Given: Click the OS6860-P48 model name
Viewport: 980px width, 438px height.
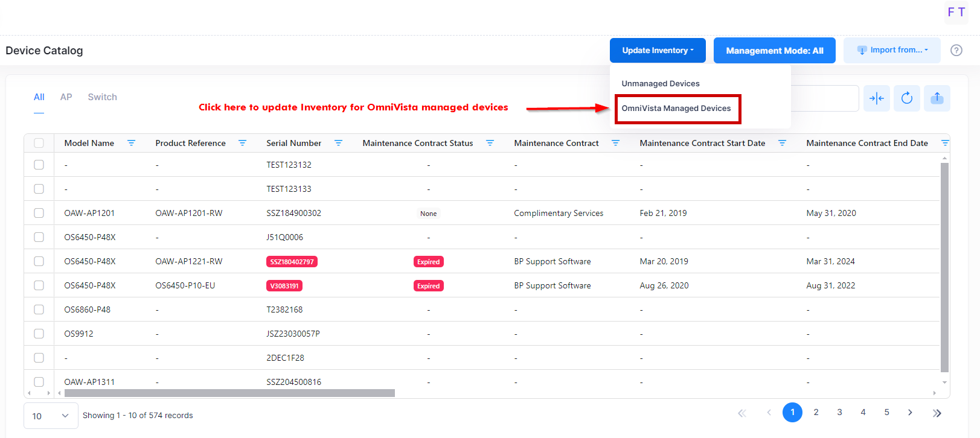Looking at the screenshot, I should 88,309.
